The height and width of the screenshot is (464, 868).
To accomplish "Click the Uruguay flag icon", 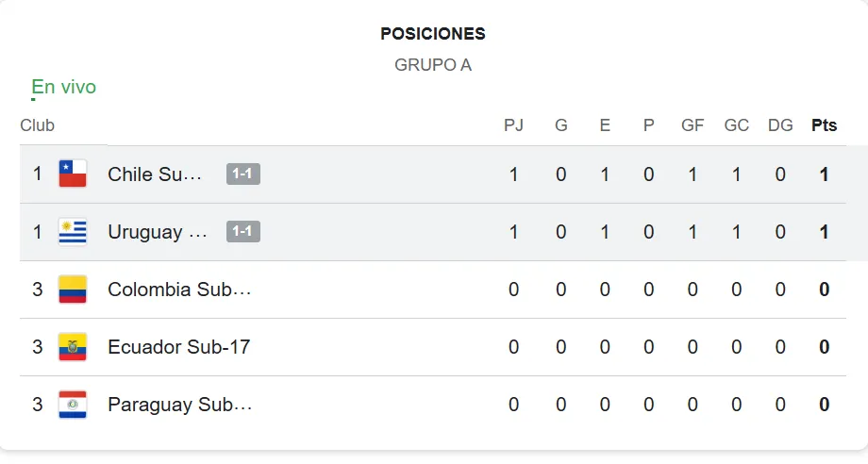I will [73, 232].
